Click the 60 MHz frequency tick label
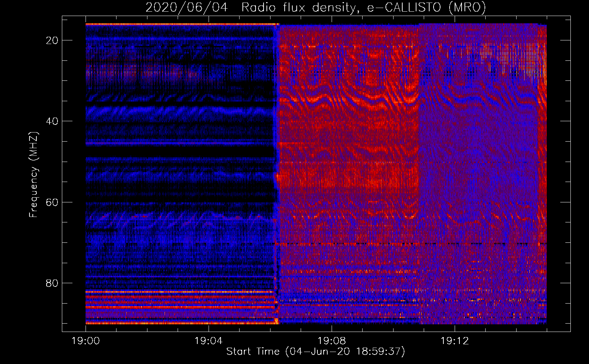 (52, 202)
